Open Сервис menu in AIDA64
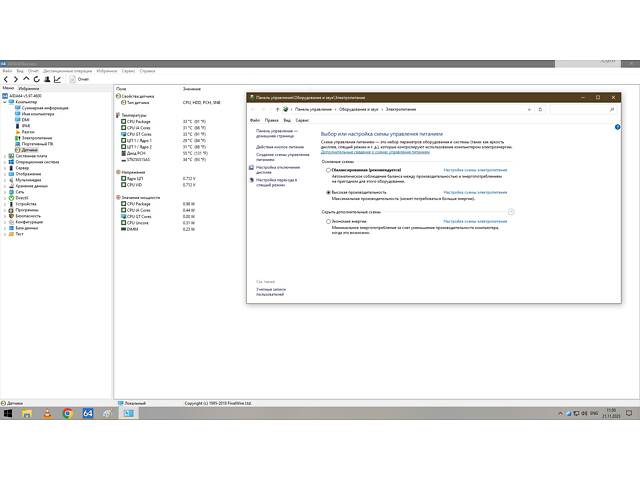Viewport: 640px width, 480px height. click(128, 71)
